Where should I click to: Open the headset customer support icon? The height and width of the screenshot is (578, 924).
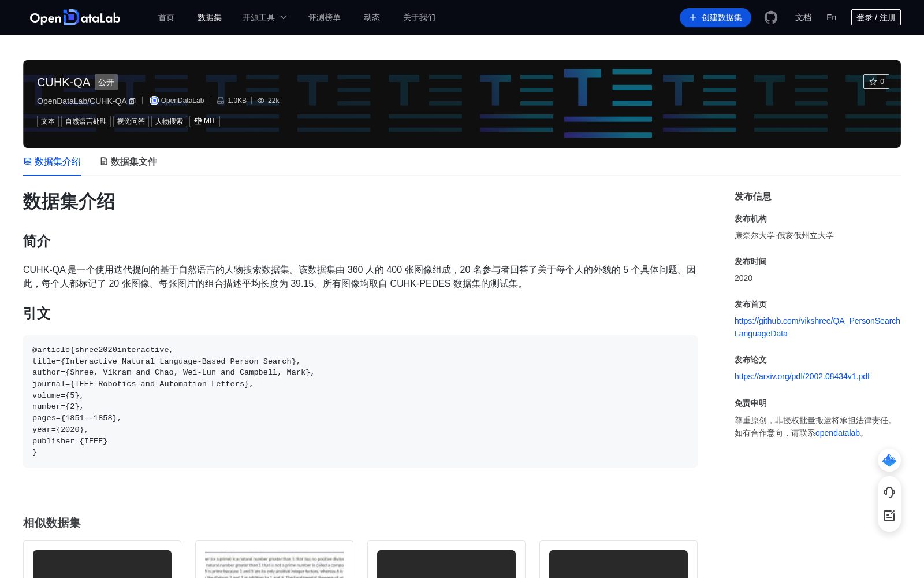tap(889, 492)
